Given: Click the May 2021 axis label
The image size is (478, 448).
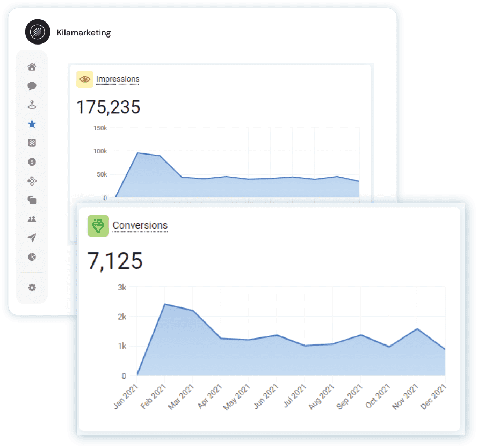Looking at the screenshot, I should (237, 397).
